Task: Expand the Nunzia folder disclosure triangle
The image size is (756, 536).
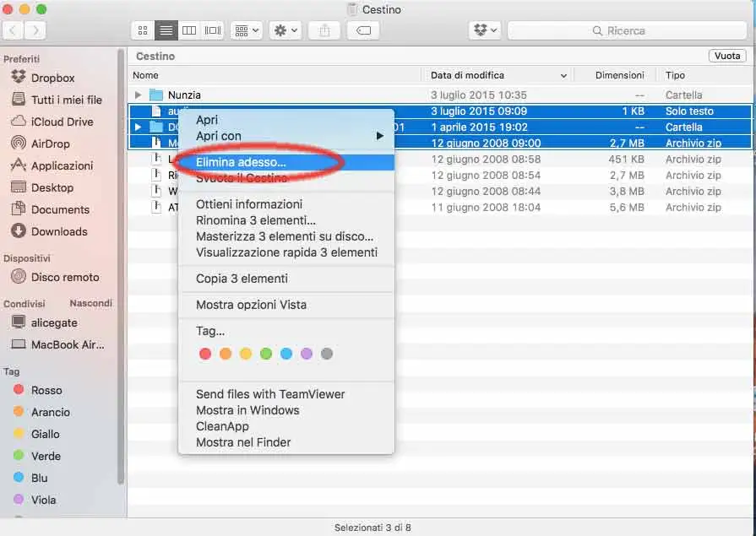Action: (x=138, y=95)
